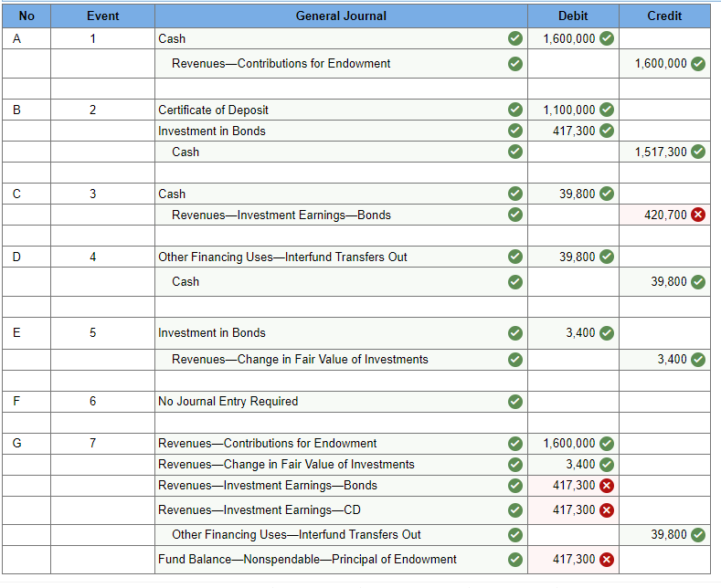Click green check beside event 5 credit 3,400

[698, 359]
